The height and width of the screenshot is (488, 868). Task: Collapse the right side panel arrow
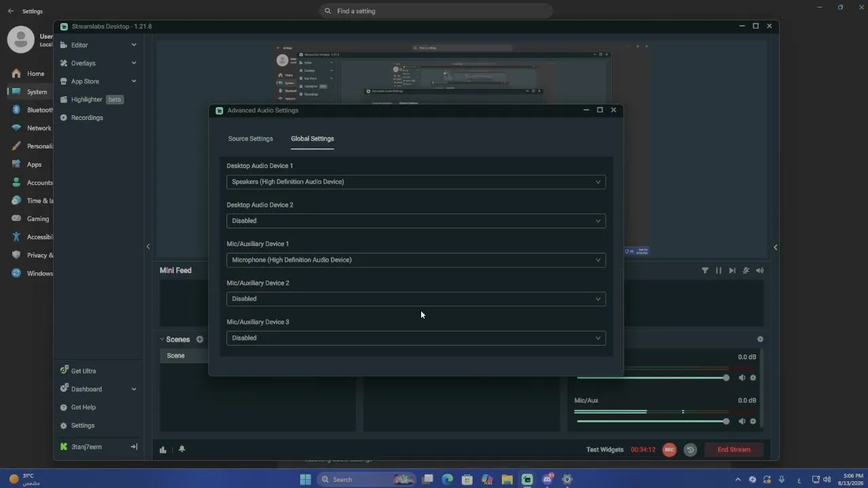[x=775, y=247]
